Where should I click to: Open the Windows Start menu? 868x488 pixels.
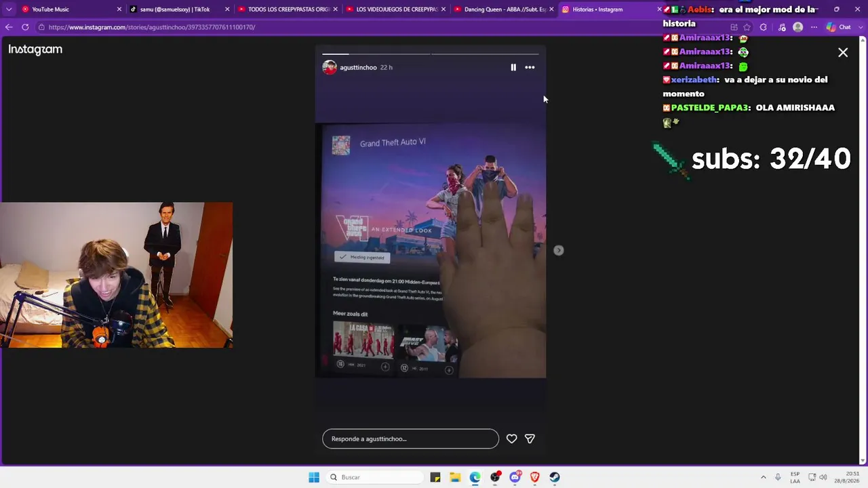pyautogui.click(x=314, y=477)
